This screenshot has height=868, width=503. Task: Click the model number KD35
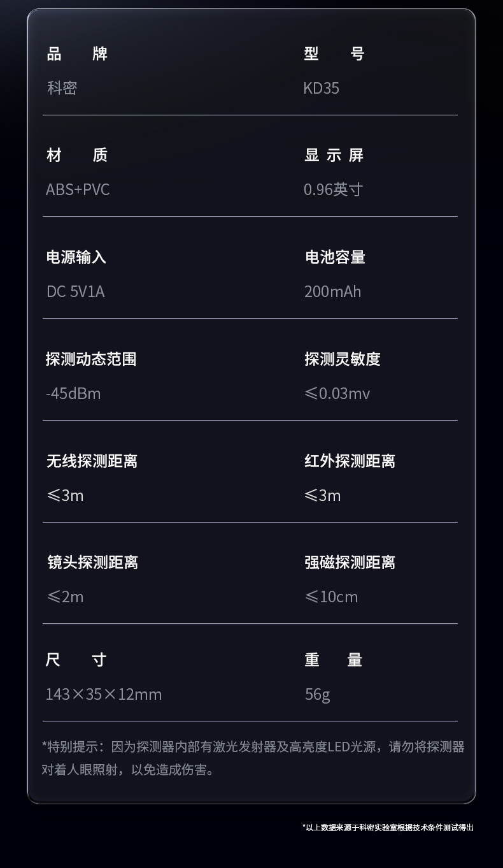pyautogui.click(x=321, y=88)
